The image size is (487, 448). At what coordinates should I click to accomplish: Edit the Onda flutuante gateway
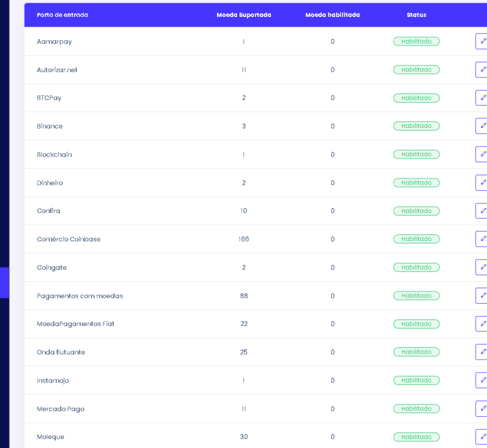[x=482, y=352]
